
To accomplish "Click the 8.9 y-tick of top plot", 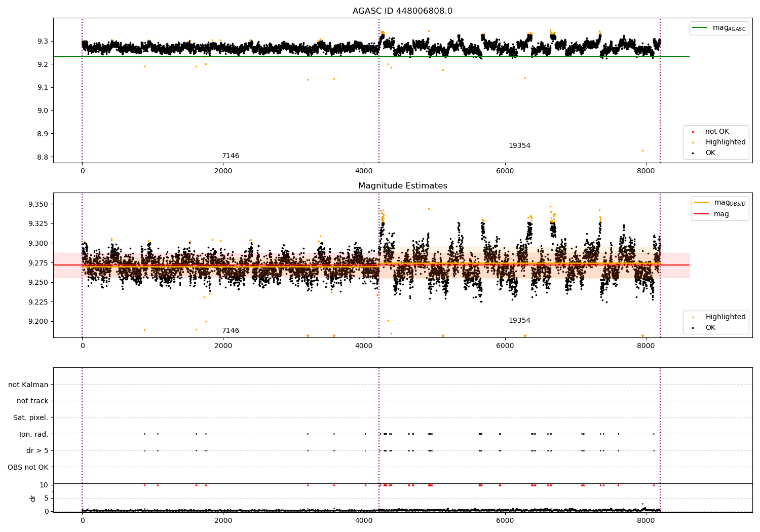I will pos(43,134).
